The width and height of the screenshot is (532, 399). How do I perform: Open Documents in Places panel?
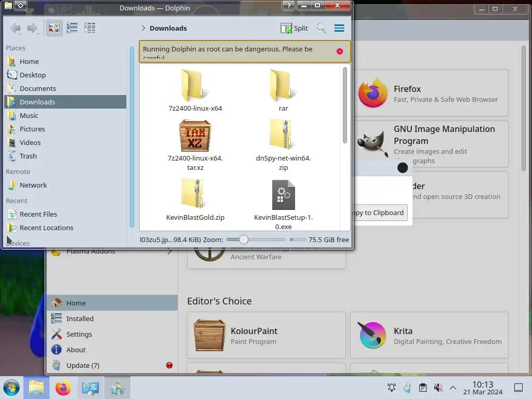click(x=65, y=88)
